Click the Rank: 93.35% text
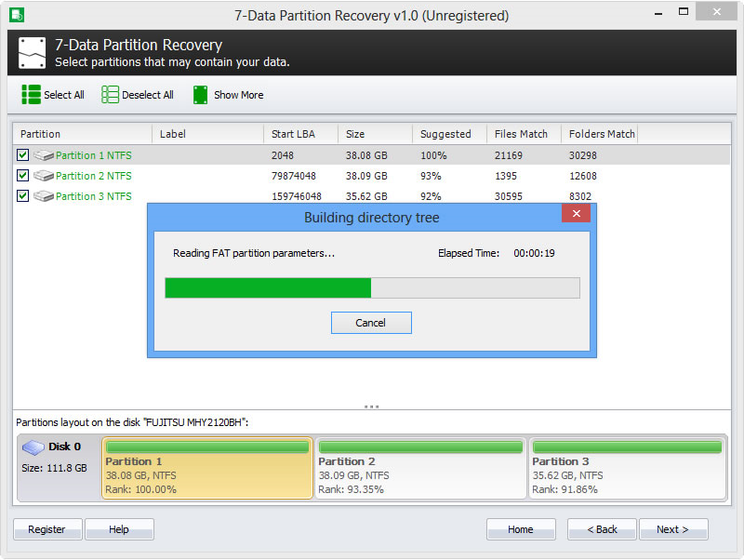This screenshot has height=560, width=744. click(x=351, y=489)
